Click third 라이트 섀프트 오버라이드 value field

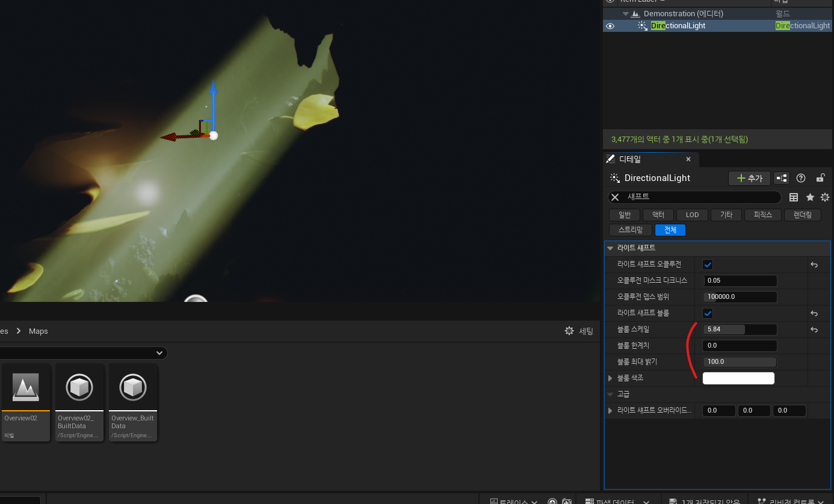pyautogui.click(x=789, y=411)
